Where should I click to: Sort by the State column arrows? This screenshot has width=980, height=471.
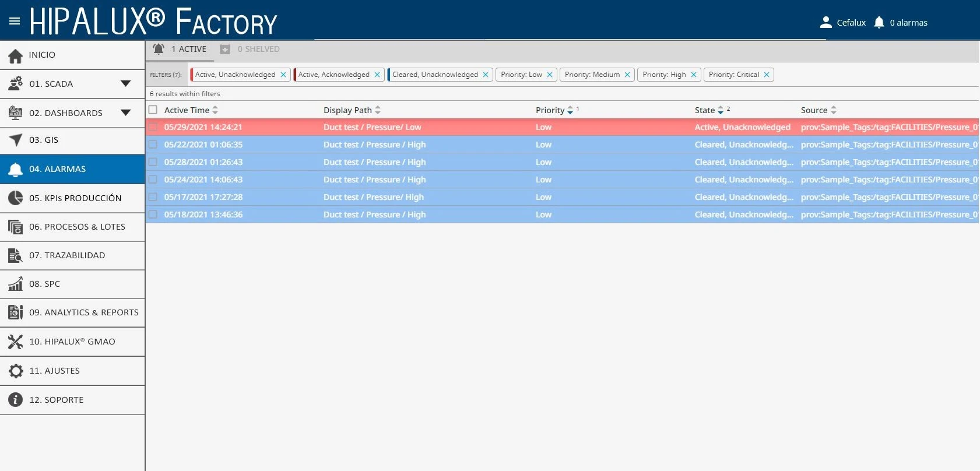click(x=721, y=110)
